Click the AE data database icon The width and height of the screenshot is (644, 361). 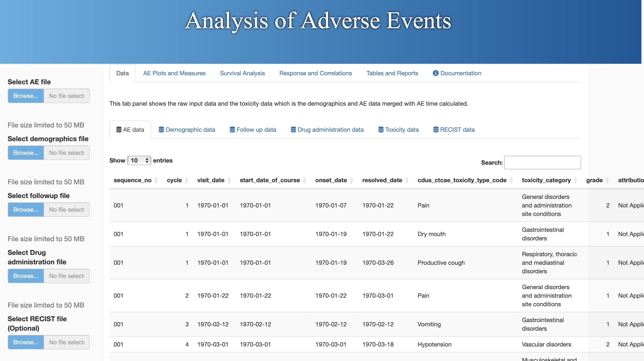(x=119, y=130)
